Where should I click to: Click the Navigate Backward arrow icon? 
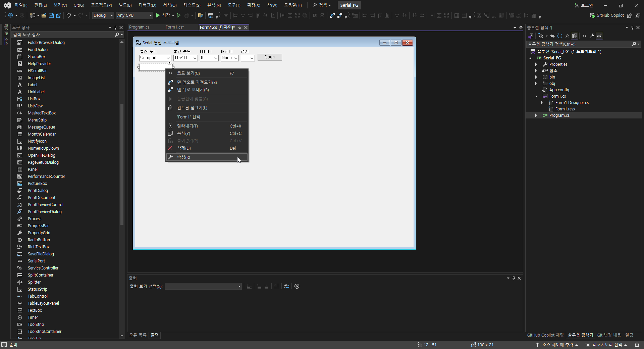pyautogui.click(x=11, y=15)
